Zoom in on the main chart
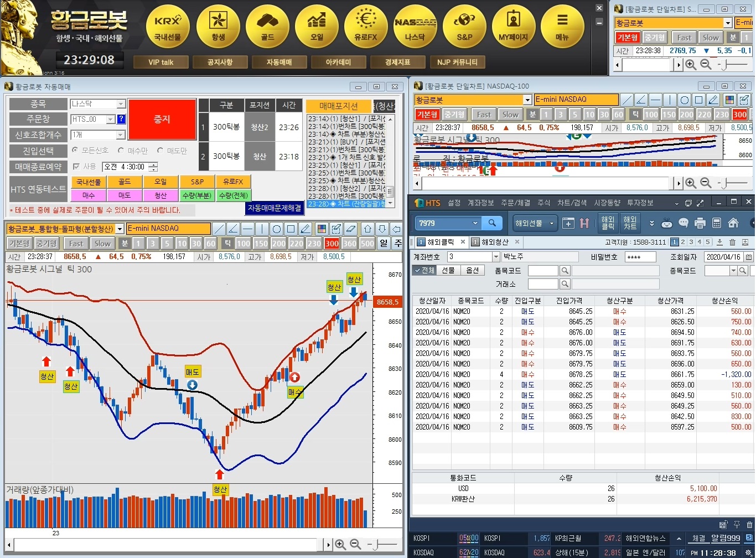This screenshot has height=558, width=756. pos(340,545)
